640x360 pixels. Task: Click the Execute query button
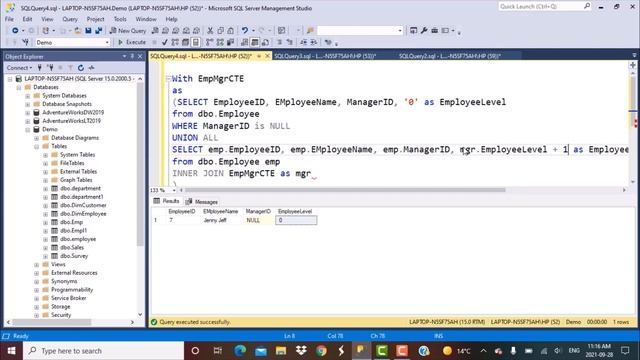(132, 42)
